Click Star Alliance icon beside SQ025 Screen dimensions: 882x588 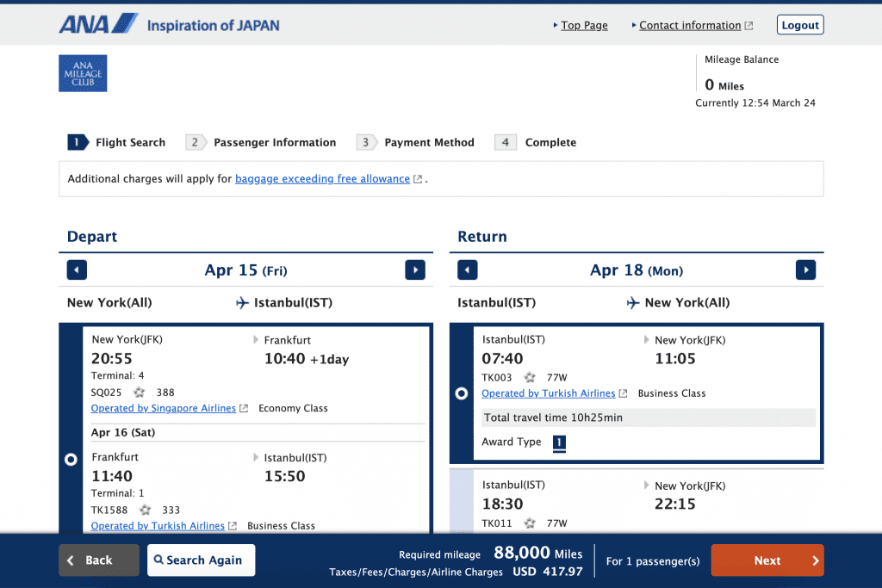tap(139, 393)
